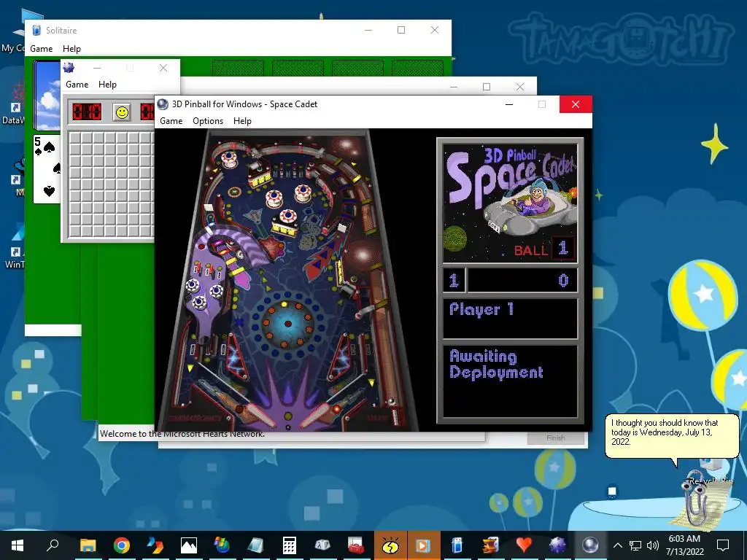Switch to Hearts via the red heart taskbar icon
This screenshot has height=560, width=747.
[x=524, y=545]
